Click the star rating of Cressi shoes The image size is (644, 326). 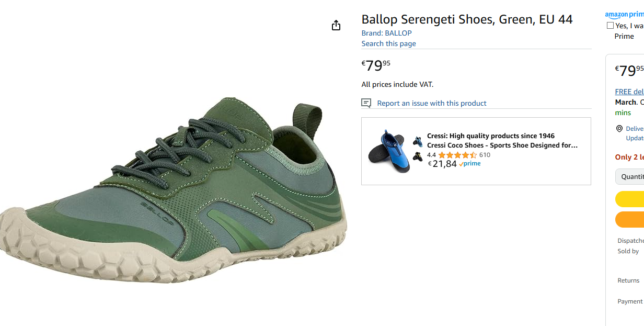point(457,155)
